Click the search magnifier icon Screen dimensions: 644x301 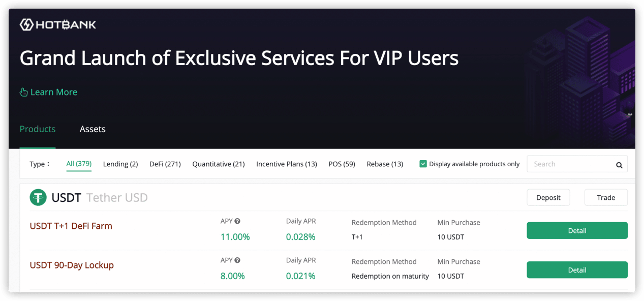click(x=619, y=165)
